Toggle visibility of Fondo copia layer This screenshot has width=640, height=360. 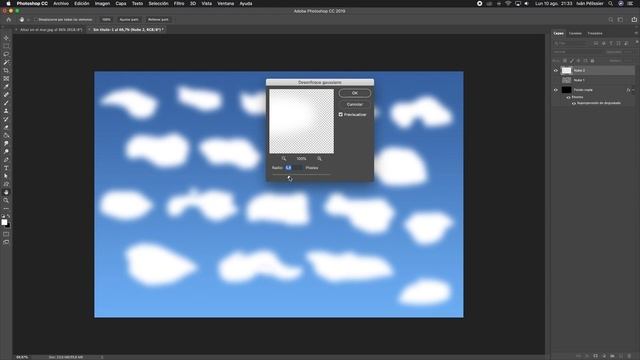coord(556,90)
